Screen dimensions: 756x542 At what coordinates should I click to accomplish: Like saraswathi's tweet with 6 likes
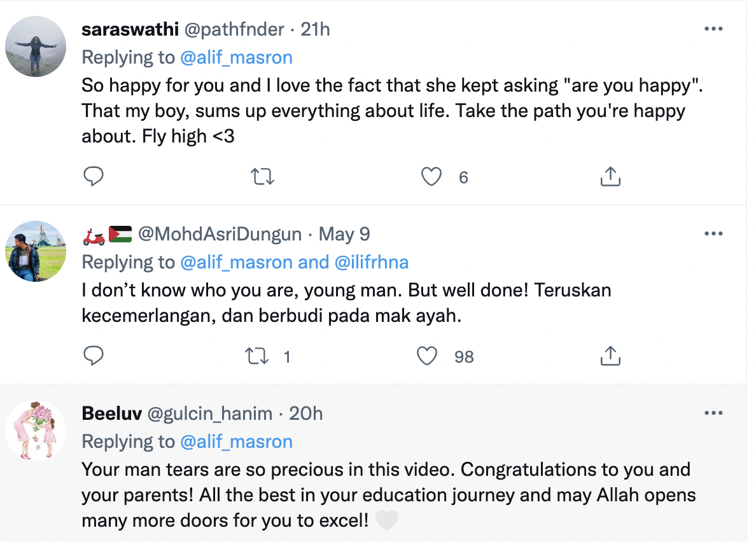432,177
